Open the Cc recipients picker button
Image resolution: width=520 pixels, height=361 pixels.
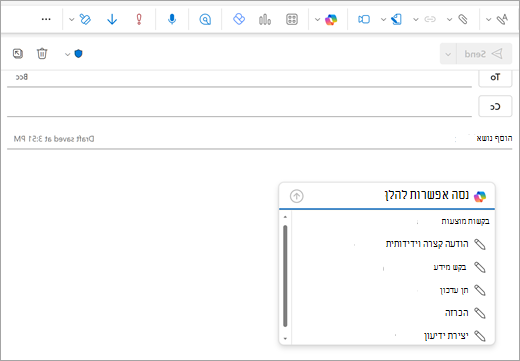point(495,106)
